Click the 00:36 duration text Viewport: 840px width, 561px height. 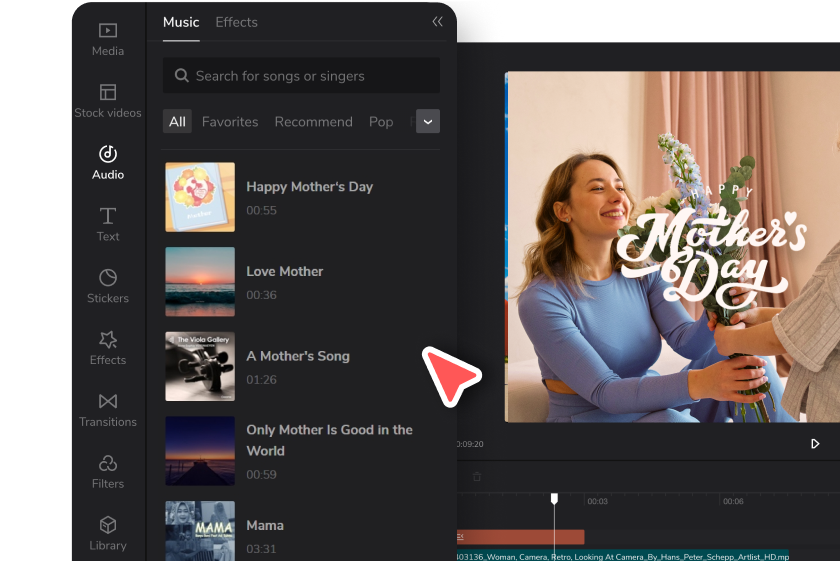pyautogui.click(x=261, y=295)
